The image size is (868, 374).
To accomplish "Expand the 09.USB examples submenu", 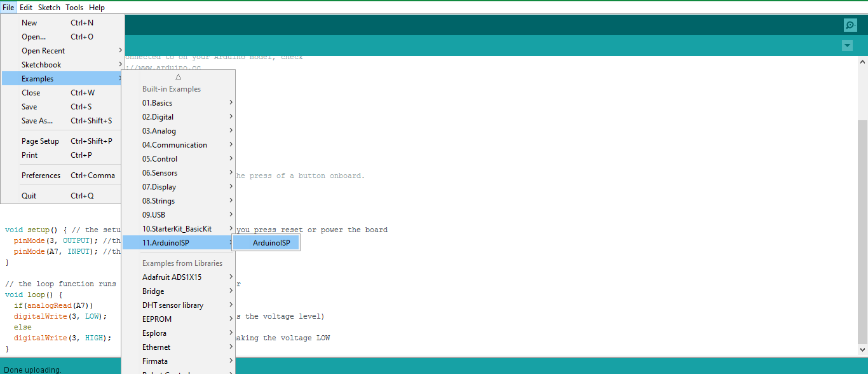I will [x=179, y=215].
